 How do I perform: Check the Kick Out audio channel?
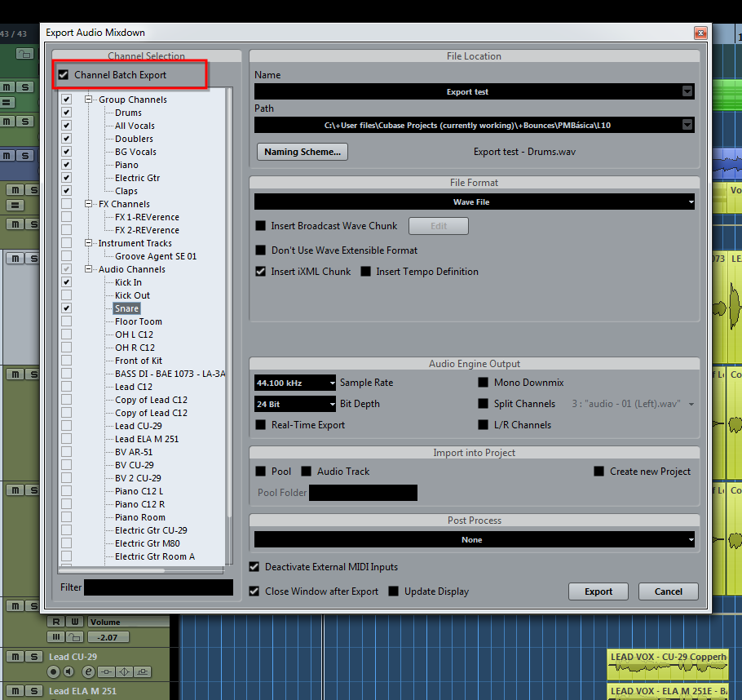tap(66, 295)
